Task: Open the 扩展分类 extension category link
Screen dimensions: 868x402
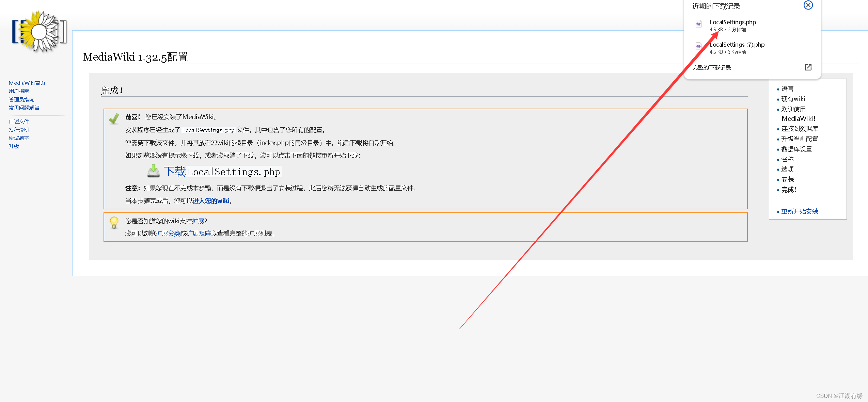Action: [168, 234]
